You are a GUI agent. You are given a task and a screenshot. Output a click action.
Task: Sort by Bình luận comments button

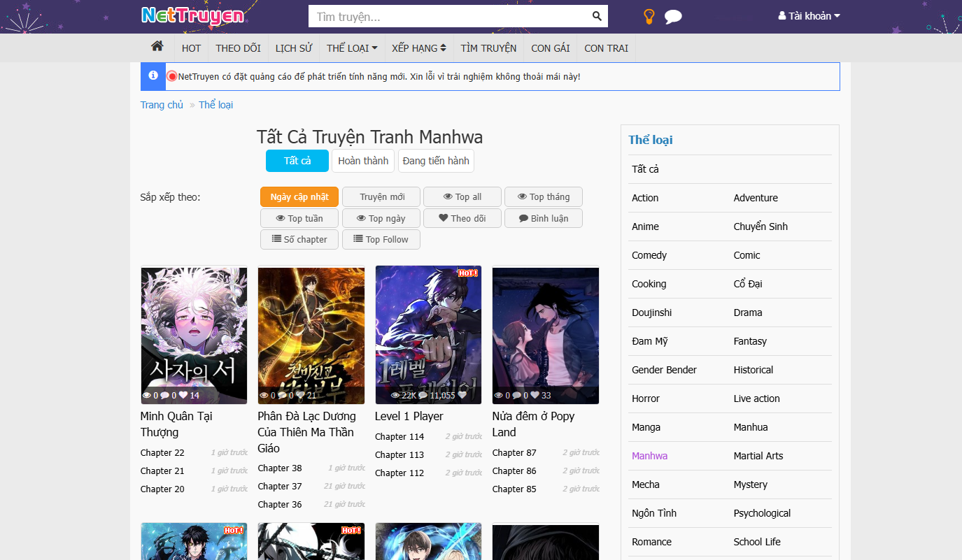click(x=543, y=218)
